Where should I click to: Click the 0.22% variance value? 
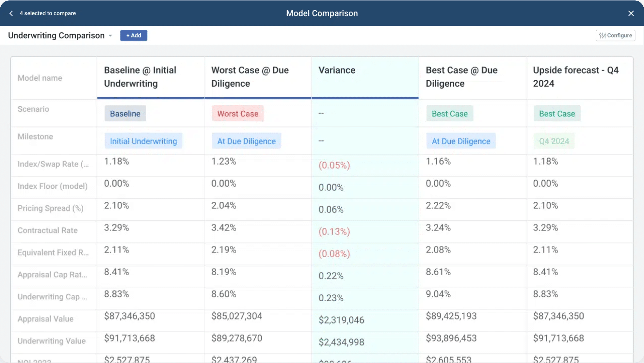(331, 276)
